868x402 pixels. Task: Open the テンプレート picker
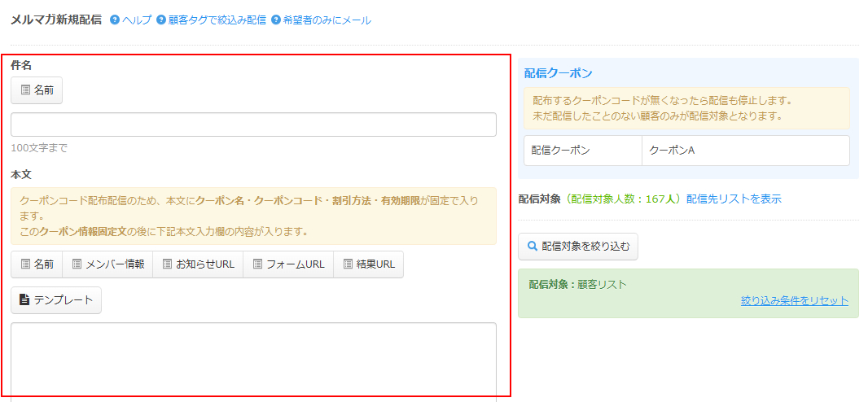click(x=56, y=300)
